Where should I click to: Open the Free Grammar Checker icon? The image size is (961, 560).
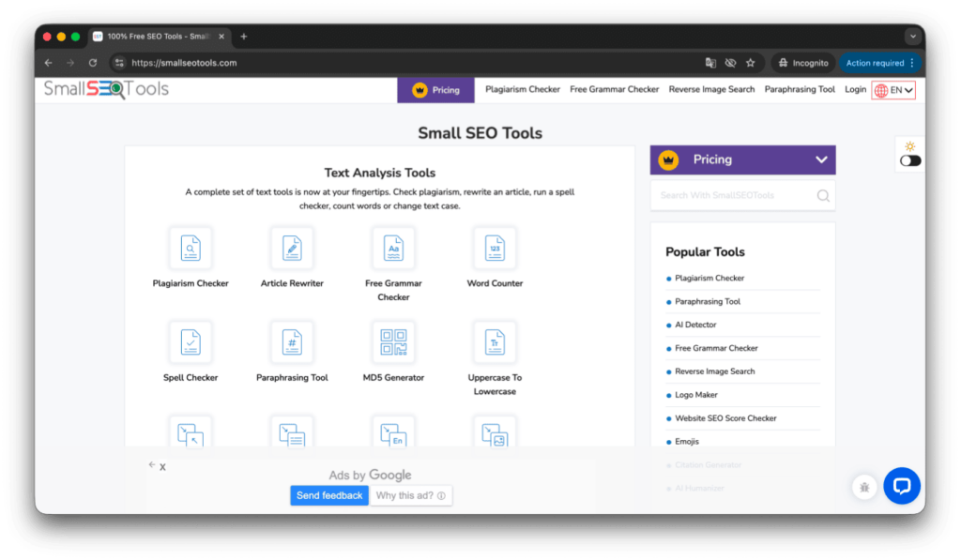(x=393, y=248)
